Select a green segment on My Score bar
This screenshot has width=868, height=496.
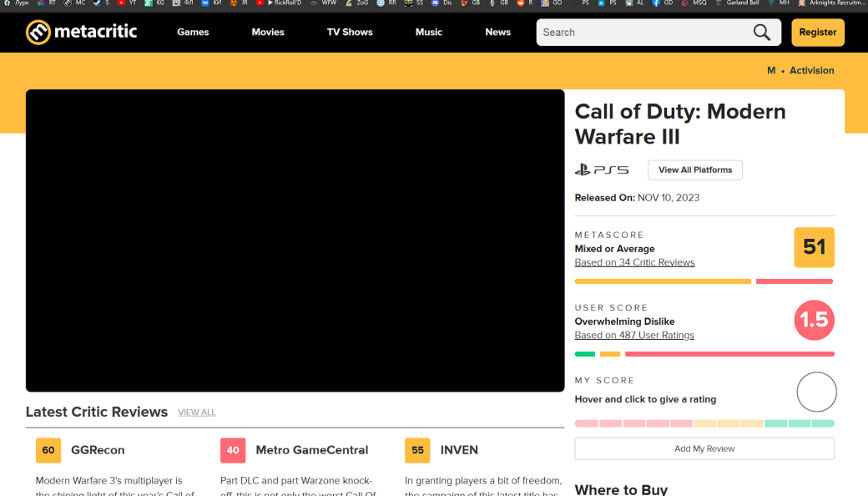(800, 423)
